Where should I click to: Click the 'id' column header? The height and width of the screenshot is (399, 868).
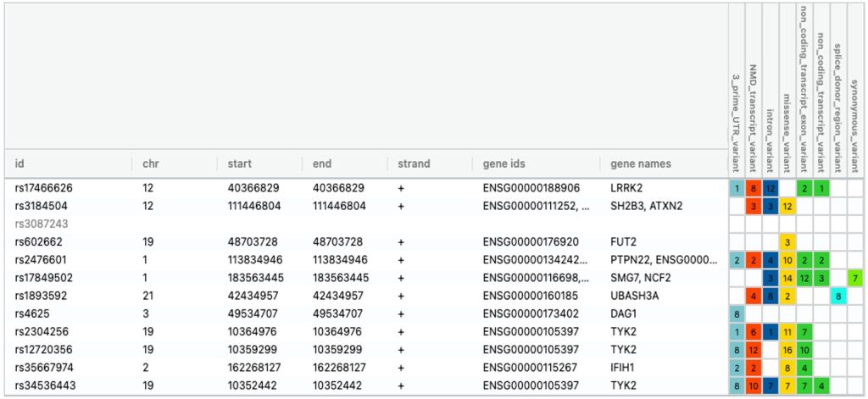click(x=19, y=163)
